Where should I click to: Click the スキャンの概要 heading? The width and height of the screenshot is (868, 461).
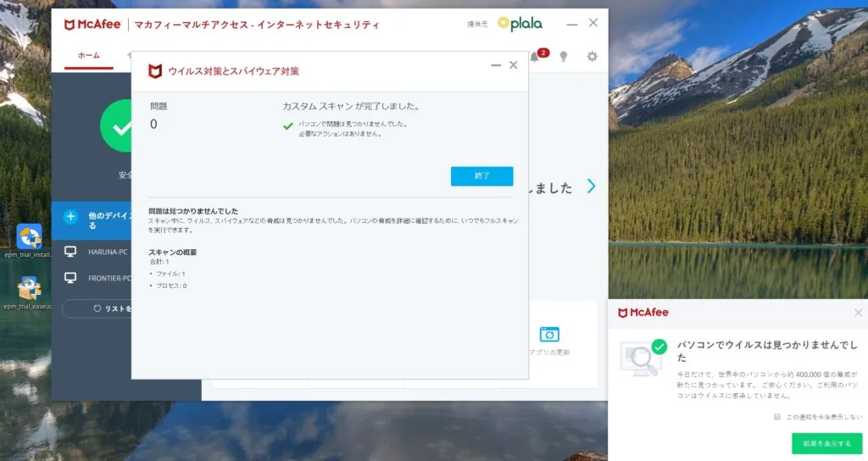pos(173,252)
